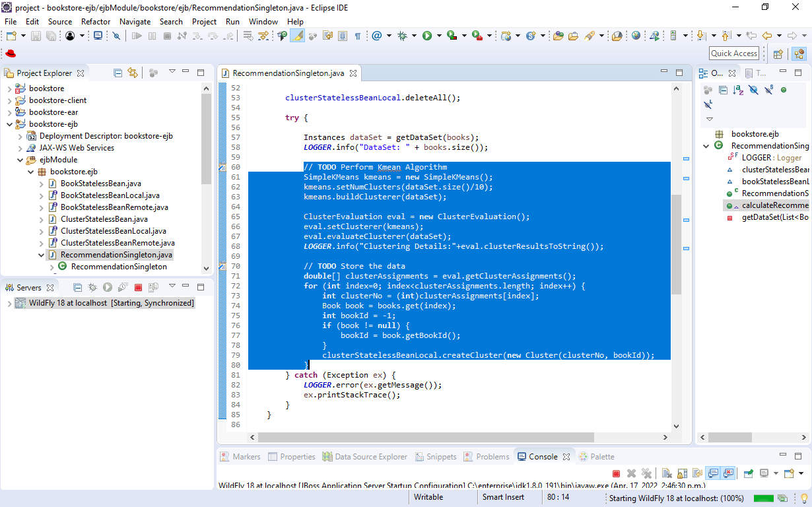This screenshot has height=507, width=812.
Task: Toggle Sort alphabetically in Outline view
Action: 739,90
